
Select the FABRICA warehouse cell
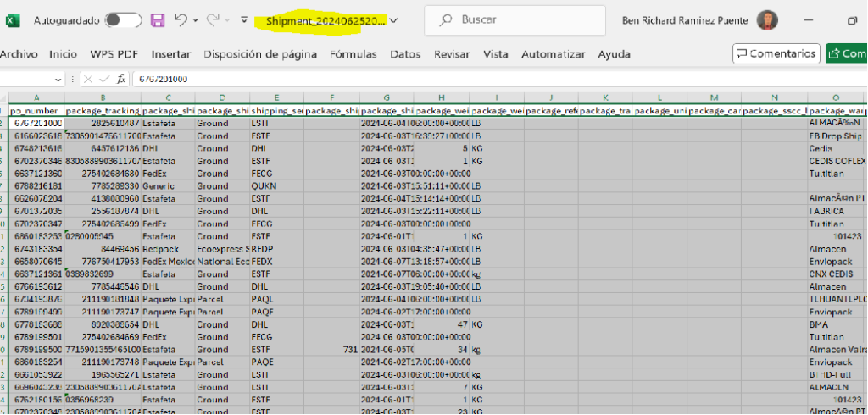[835, 211]
